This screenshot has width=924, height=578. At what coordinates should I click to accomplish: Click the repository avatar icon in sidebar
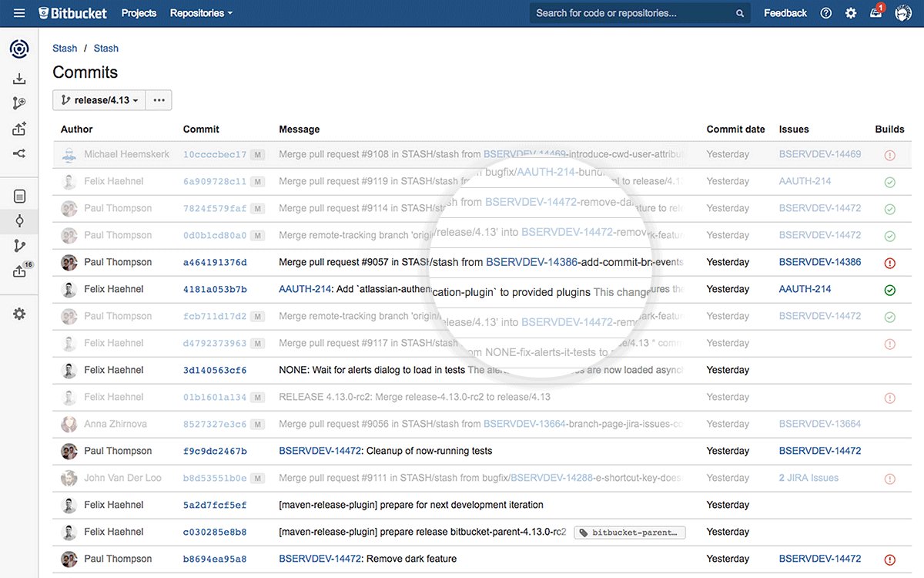click(x=19, y=49)
